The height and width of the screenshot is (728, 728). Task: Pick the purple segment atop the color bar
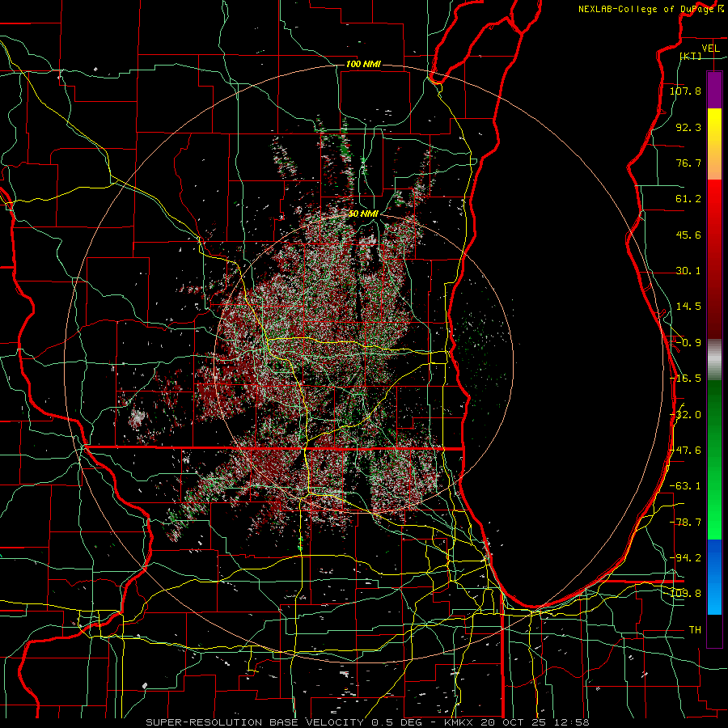714,90
